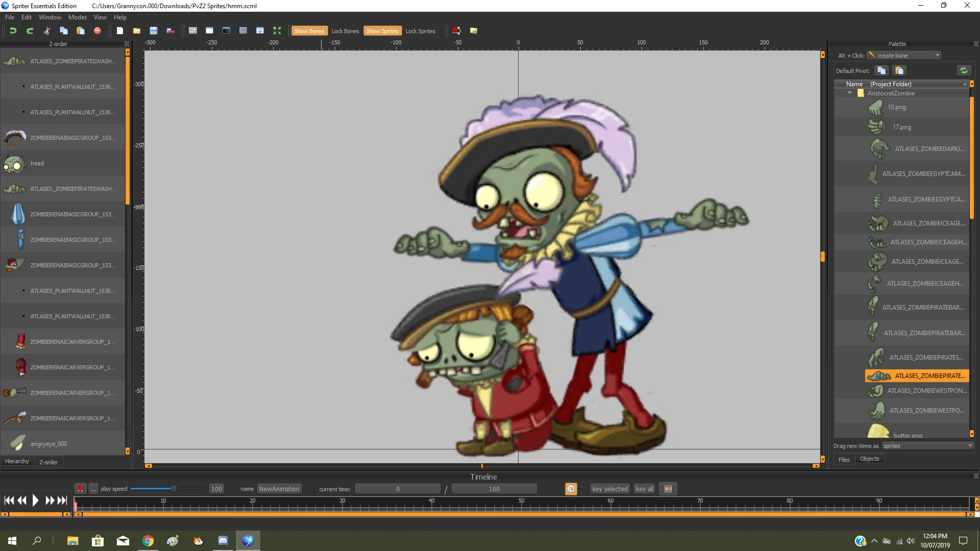Screen dimensions: 980x551
Task: Click the red delete circle icon
Action: coord(97,31)
